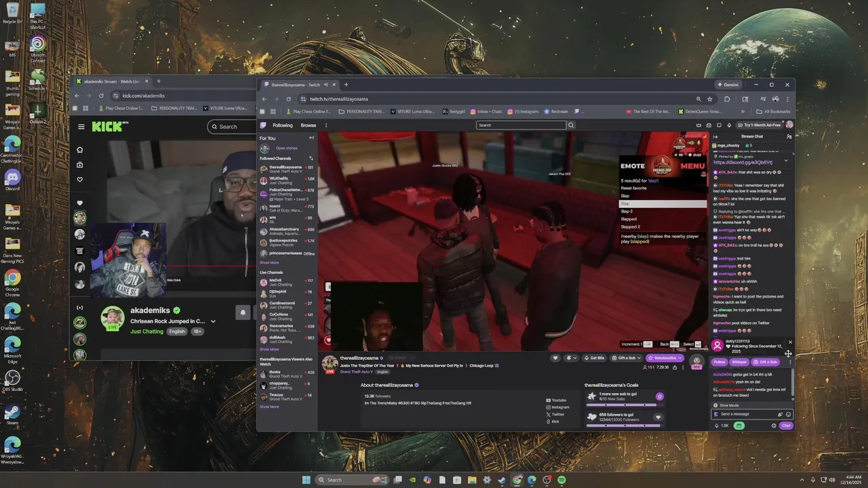Screen dimensions: 868x488
Task: Click the purple Chat send button
Action: coord(786,426)
